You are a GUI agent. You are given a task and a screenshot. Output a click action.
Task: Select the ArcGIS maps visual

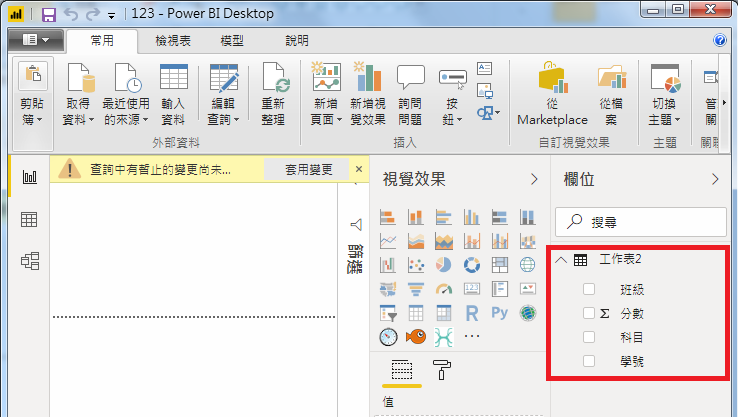pyautogui.click(x=528, y=313)
